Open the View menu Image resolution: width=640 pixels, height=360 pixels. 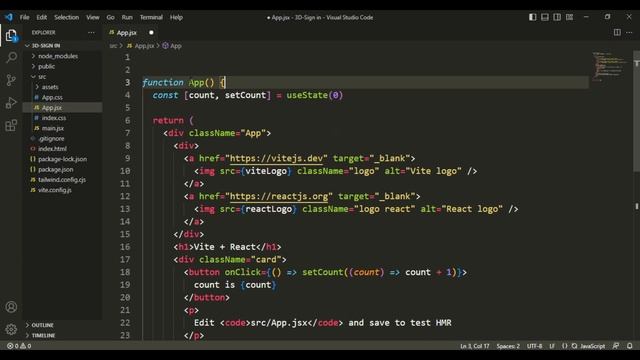93,17
